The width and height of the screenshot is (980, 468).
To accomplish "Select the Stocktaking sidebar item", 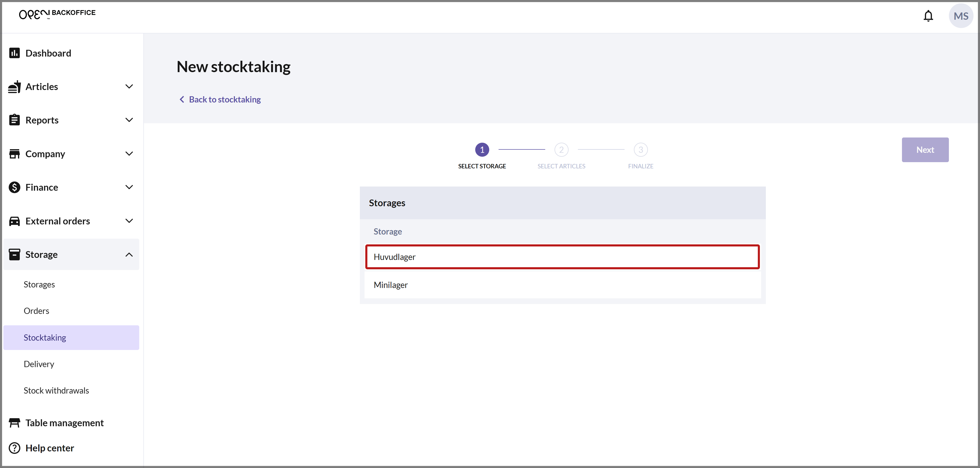I will pos(71,338).
